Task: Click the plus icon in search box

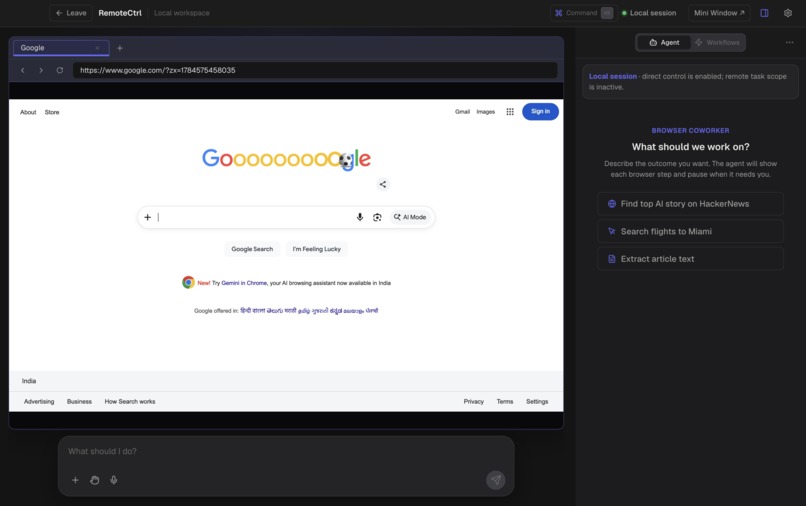Action: [x=148, y=217]
